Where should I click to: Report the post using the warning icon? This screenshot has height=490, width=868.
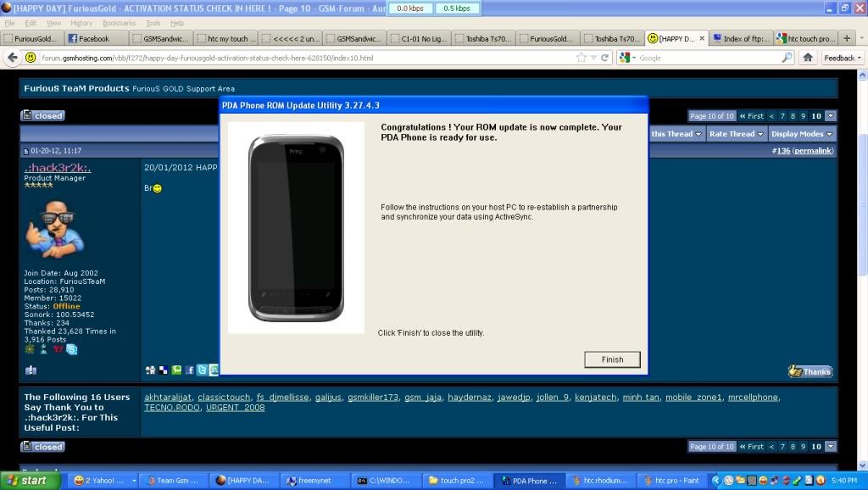click(31, 370)
